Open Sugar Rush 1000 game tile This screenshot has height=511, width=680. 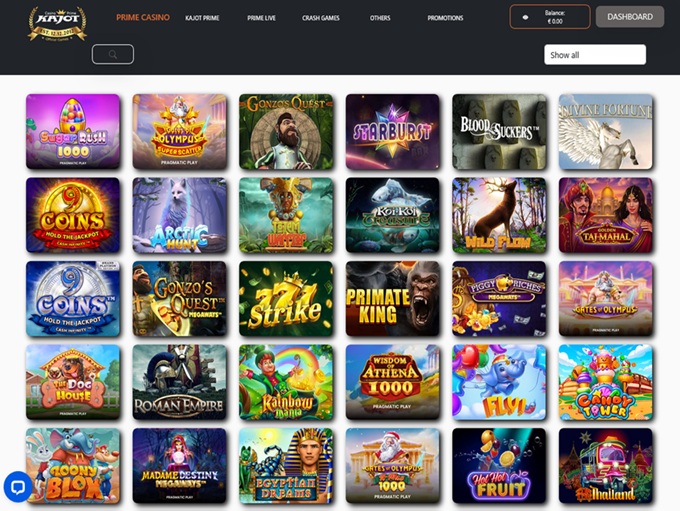pyautogui.click(x=73, y=131)
